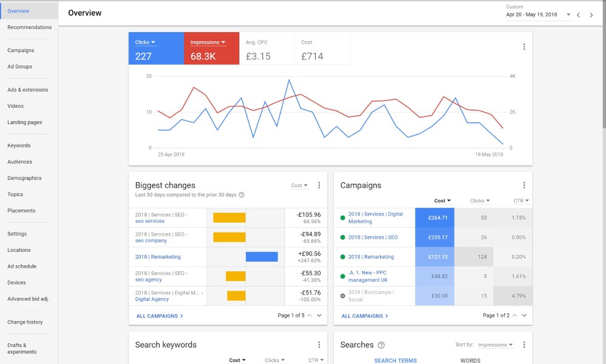The width and height of the screenshot is (606, 364).
Task: Open CTR column dropdown in Campaigns
Action: coord(521,201)
